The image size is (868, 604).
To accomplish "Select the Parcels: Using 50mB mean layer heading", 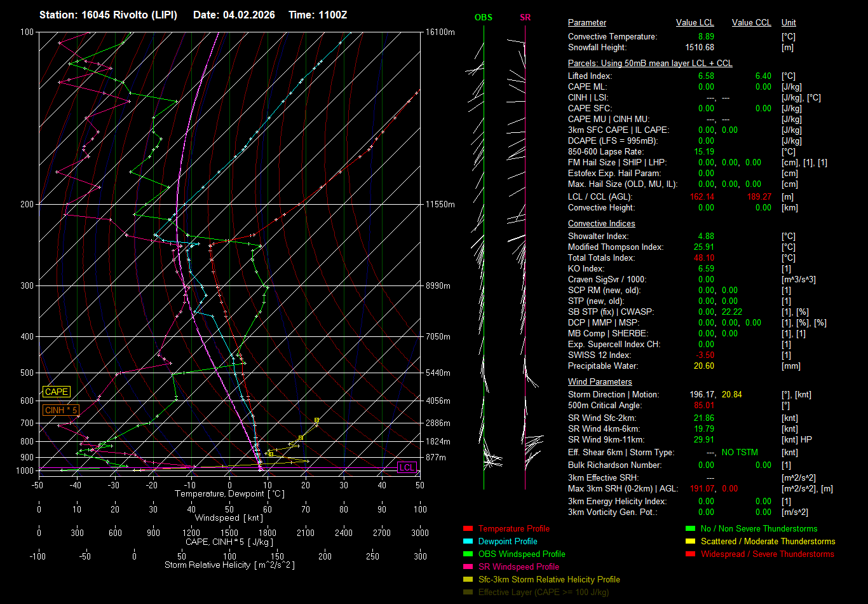I will click(x=649, y=64).
